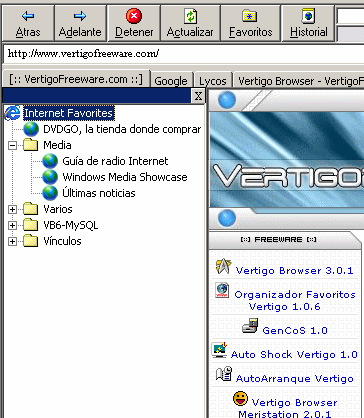Screen dimensions: 364x418
Task: Click the VB6-MySQL folder icon
Action: pyautogui.click(x=31, y=225)
